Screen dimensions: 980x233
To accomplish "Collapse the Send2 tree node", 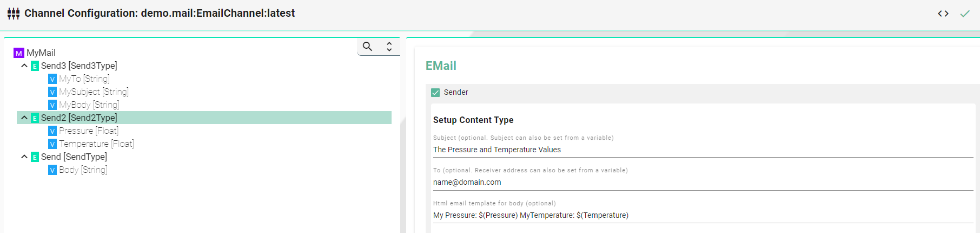I will (x=24, y=118).
